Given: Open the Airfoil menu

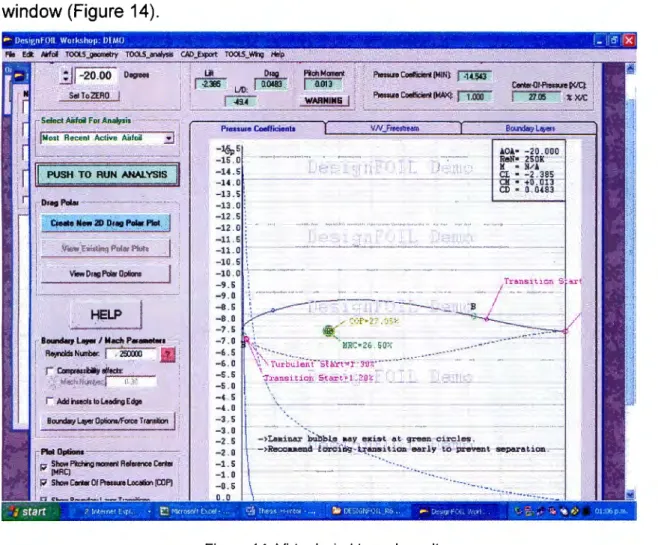Looking at the screenshot, I should click(49, 55).
